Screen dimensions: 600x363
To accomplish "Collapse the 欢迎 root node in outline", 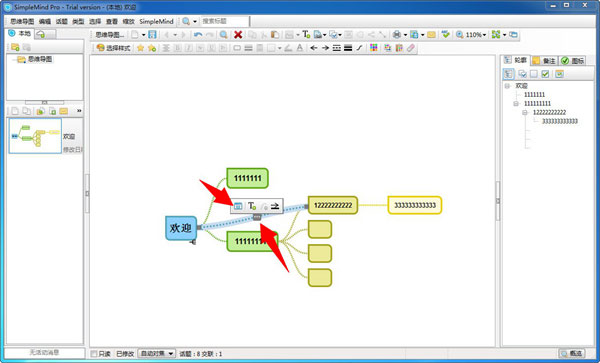I will point(507,86).
